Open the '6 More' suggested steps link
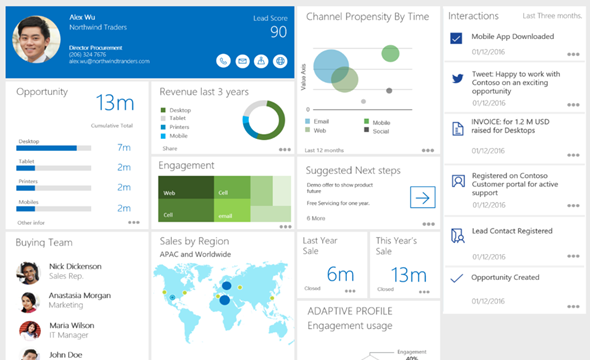The height and width of the screenshot is (360, 590). click(316, 218)
